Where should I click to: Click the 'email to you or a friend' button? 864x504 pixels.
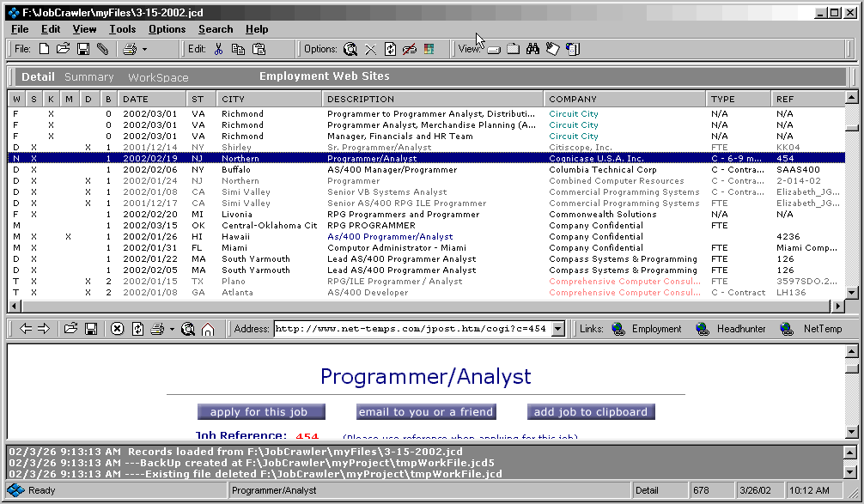pyautogui.click(x=426, y=412)
